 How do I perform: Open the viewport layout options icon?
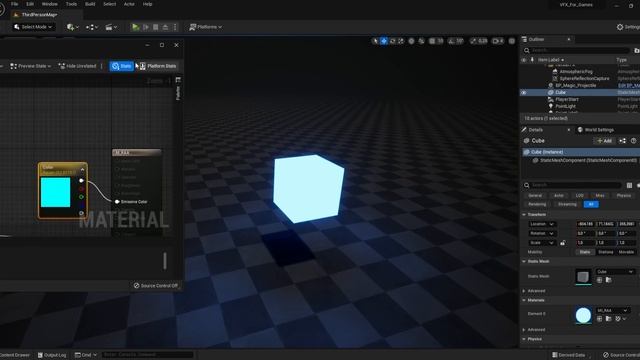(x=512, y=41)
